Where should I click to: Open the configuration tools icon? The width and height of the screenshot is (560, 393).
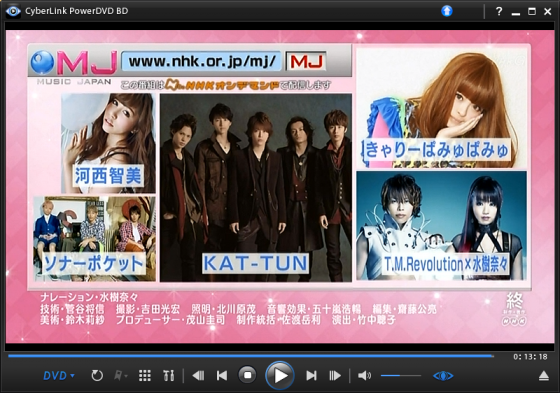pos(169,375)
